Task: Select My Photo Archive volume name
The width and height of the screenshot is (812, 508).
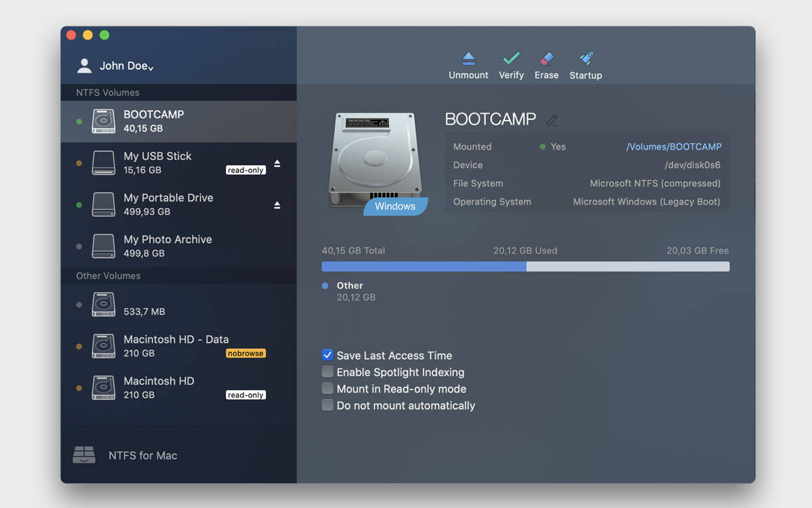Action: [168, 239]
